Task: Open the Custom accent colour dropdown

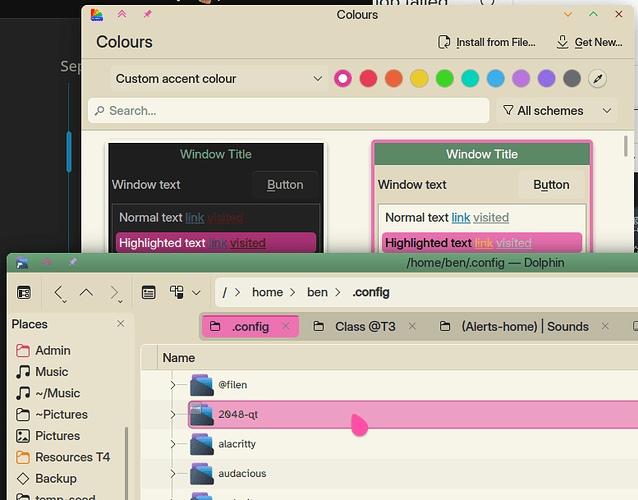Action: click(219, 78)
